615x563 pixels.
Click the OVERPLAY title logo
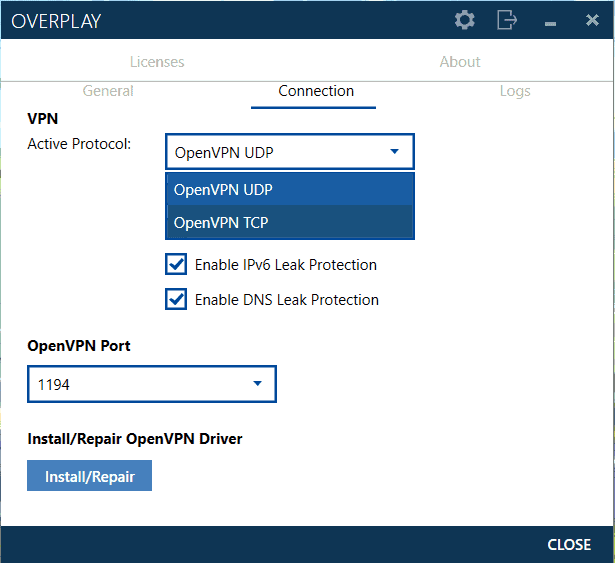56,21
